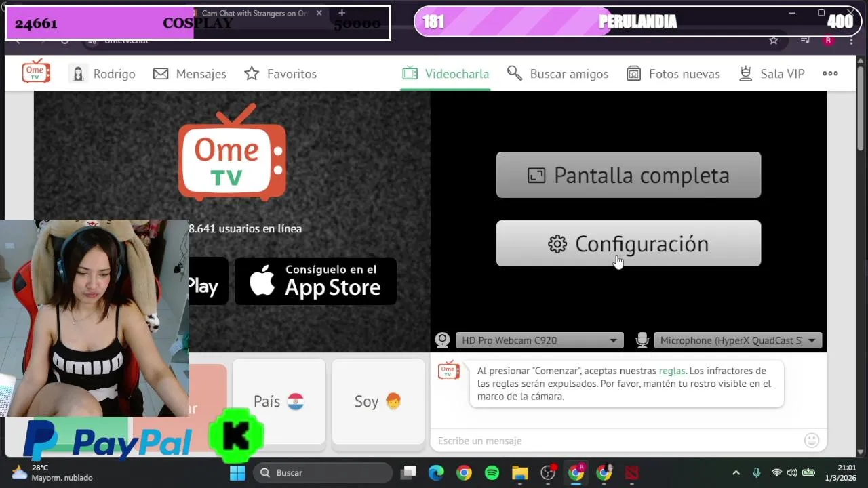Open Favoritos list
Screen dimensions: 868x488
click(281, 74)
